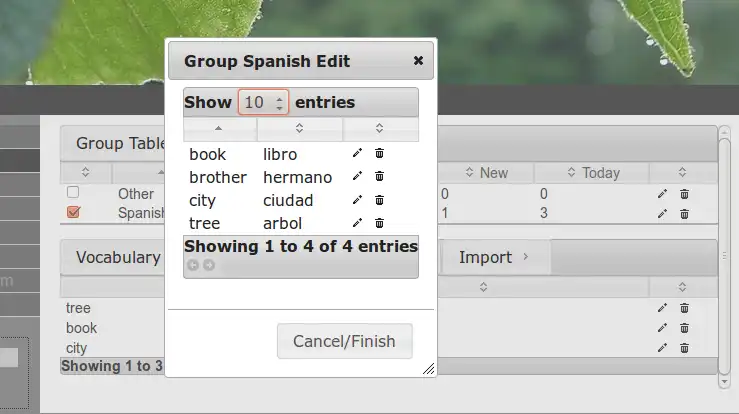Switch to the Vocabulary tab
The width and height of the screenshot is (739, 414).
pyautogui.click(x=117, y=257)
